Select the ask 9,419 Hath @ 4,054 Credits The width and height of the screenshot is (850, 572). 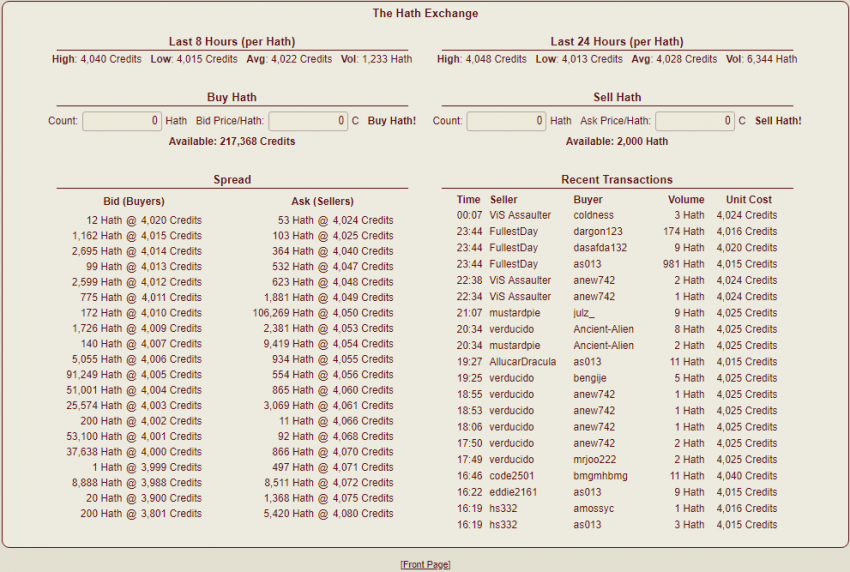[329, 344]
